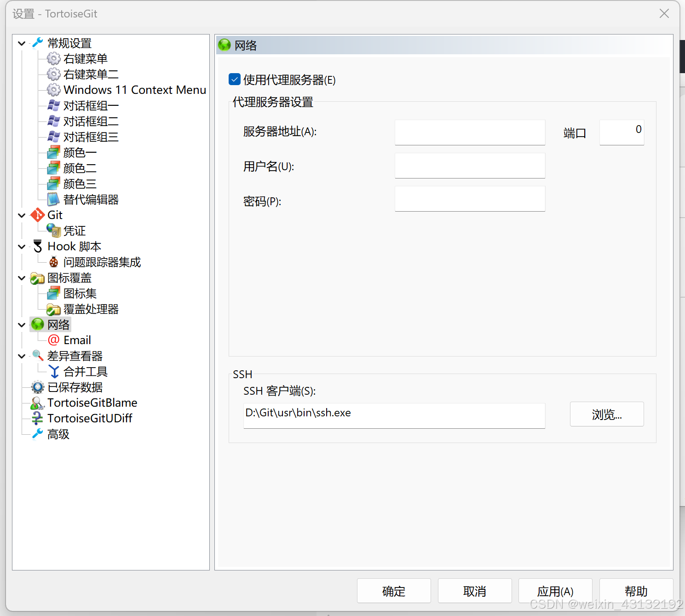
Task: Select the 高级 settings entry
Action: point(58,434)
